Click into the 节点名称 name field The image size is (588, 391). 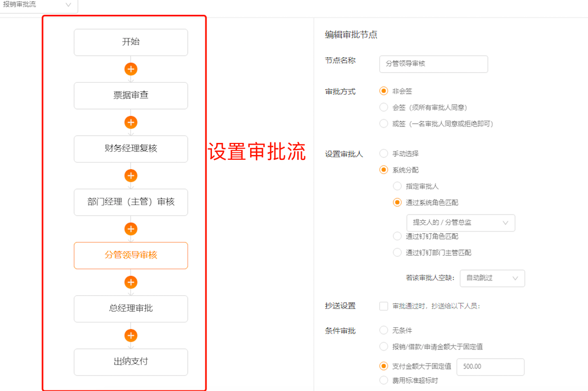coord(433,64)
